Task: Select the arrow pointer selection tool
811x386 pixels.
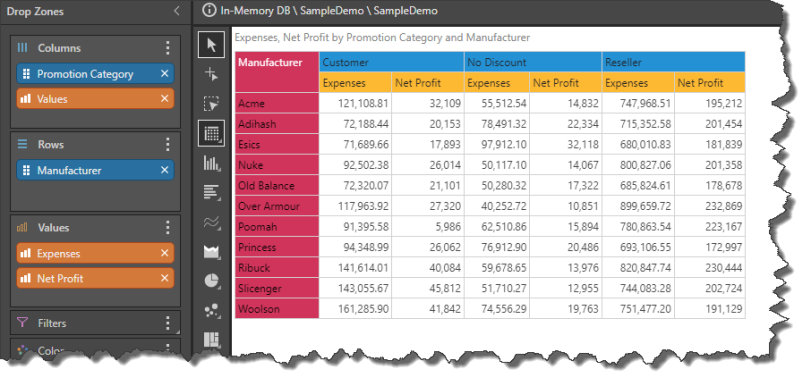Action: tap(211, 44)
